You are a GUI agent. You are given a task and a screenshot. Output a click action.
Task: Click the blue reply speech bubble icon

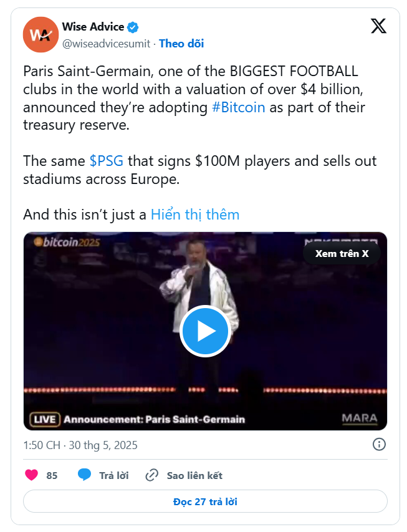tap(85, 475)
